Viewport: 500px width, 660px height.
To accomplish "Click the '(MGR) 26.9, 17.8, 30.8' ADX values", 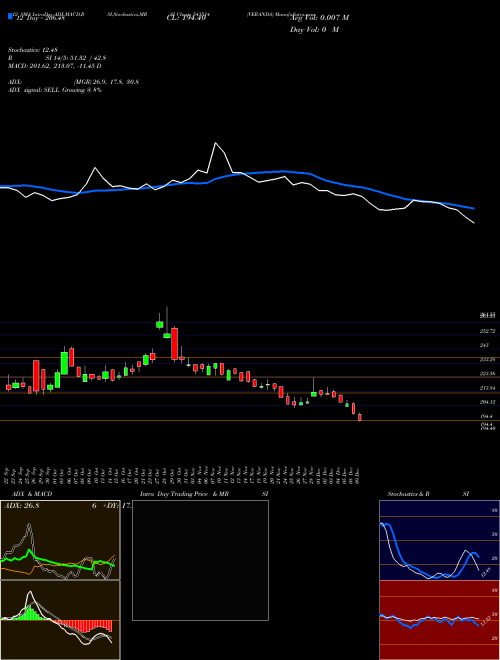I will click(x=106, y=82).
